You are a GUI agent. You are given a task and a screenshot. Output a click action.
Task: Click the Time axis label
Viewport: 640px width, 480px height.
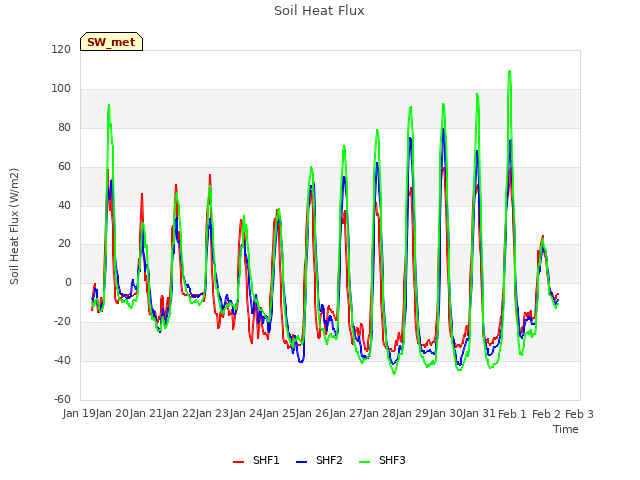[x=566, y=429]
